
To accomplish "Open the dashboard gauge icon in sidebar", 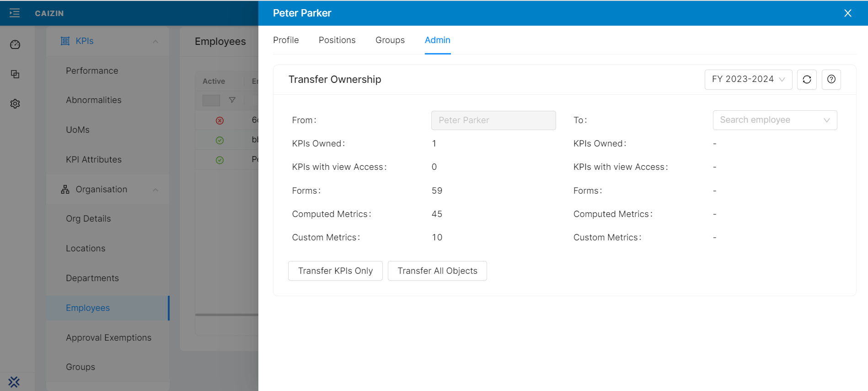I will 15,44.
